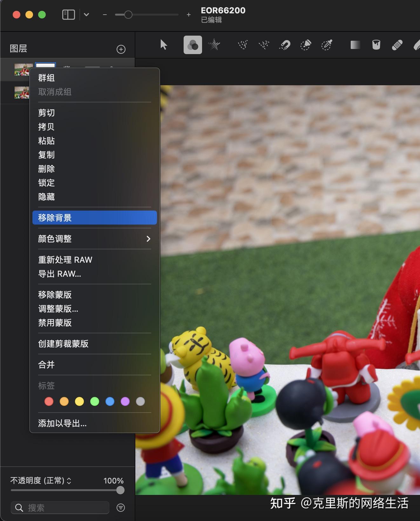Viewport: 420px width, 521px height.
Task: Select the Quick Selection tool
Action: click(x=243, y=45)
